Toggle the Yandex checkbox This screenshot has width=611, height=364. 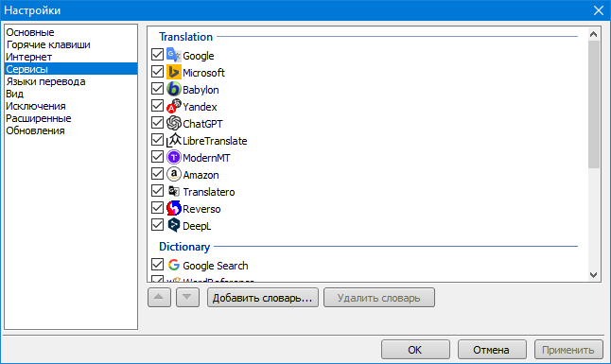[x=157, y=106]
